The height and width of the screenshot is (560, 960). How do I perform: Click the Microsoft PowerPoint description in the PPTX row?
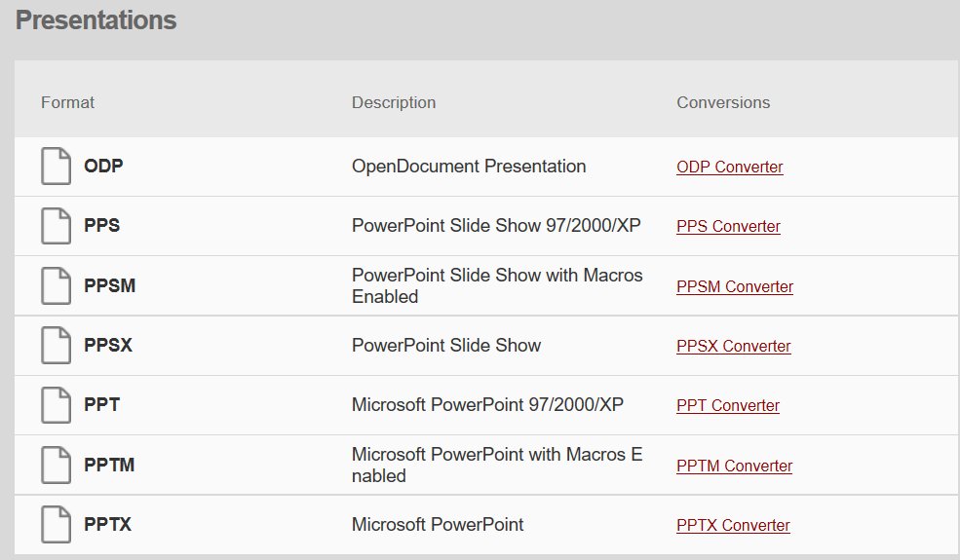[x=438, y=525]
